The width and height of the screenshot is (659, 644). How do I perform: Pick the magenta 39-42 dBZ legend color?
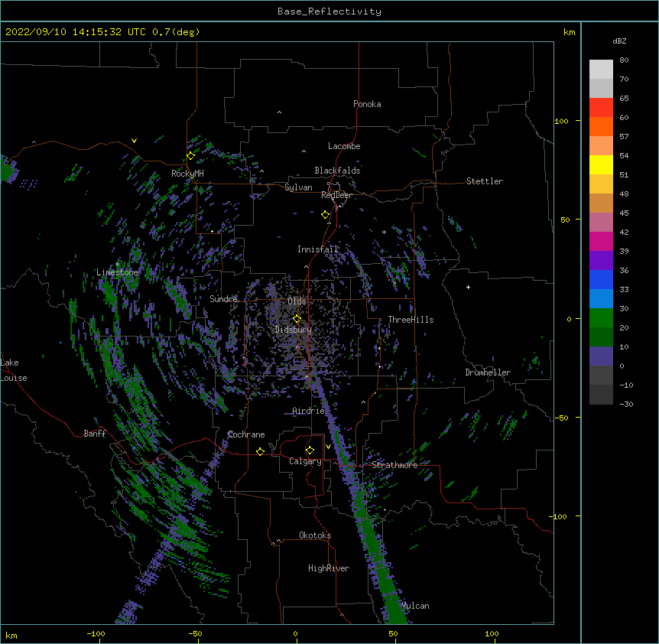(601, 241)
